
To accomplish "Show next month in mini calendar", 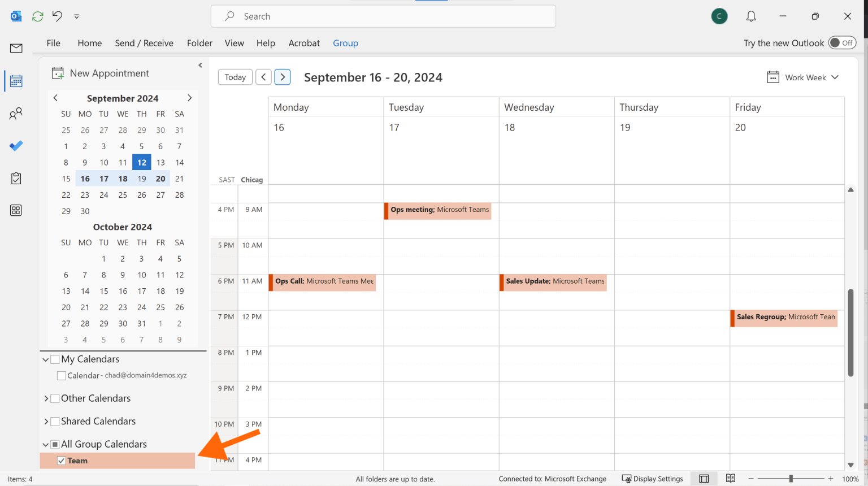I will click(189, 98).
